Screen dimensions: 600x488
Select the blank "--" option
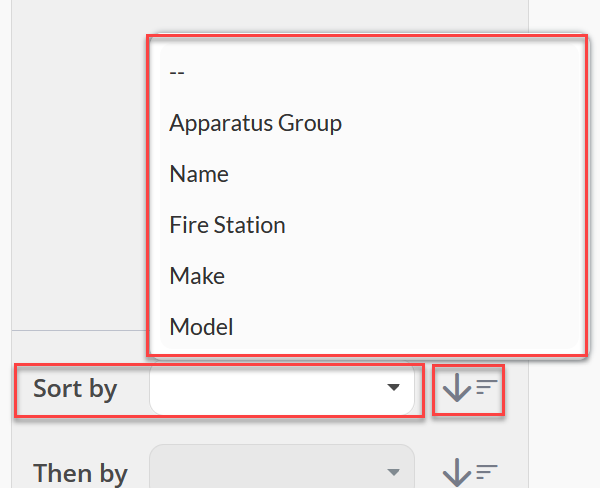click(177, 72)
